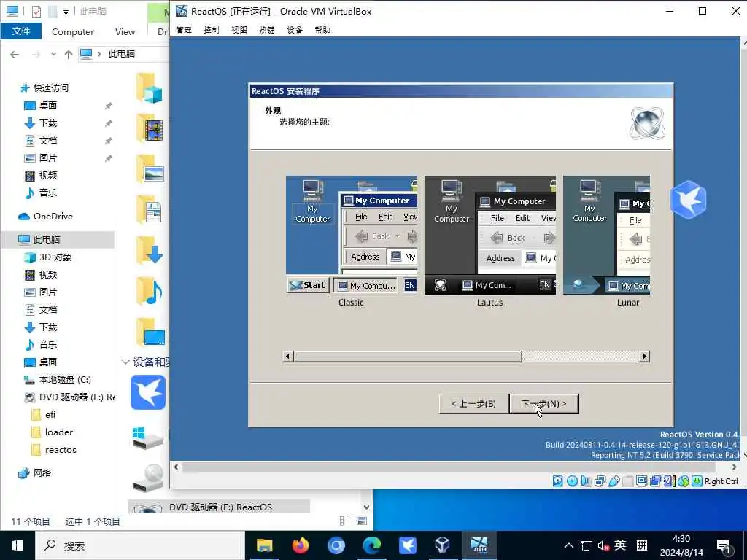Open the 3D Objects folder icon in Explorer
The image size is (747, 560).
[x=150, y=88]
